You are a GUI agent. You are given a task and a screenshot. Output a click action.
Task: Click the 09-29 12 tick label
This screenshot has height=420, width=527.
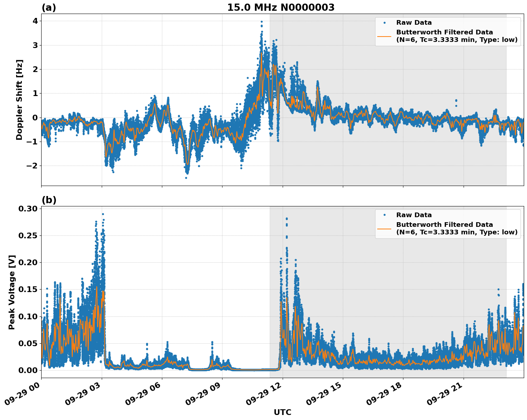tap(263, 394)
